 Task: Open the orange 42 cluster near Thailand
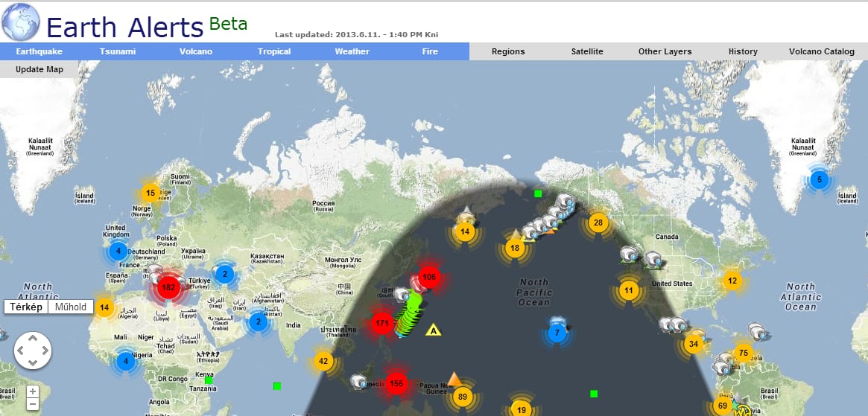[323, 362]
